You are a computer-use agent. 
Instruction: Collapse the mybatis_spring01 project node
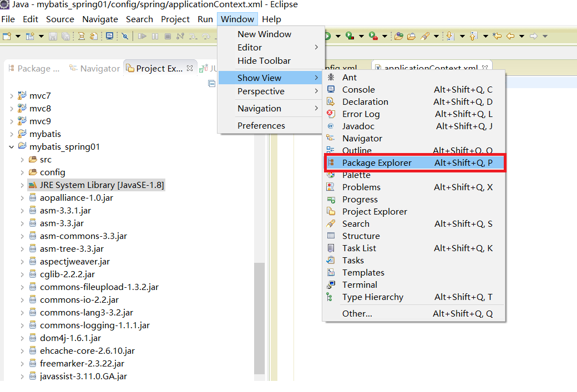pos(12,147)
